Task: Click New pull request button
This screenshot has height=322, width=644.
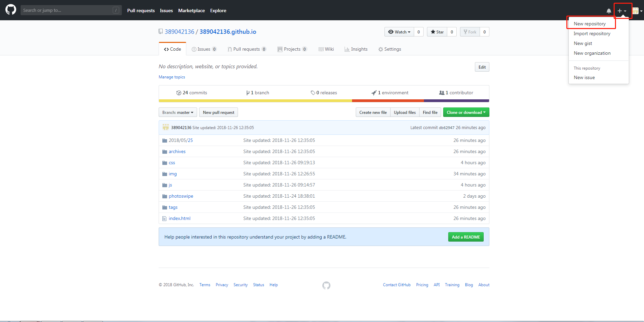Action: [218, 113]
